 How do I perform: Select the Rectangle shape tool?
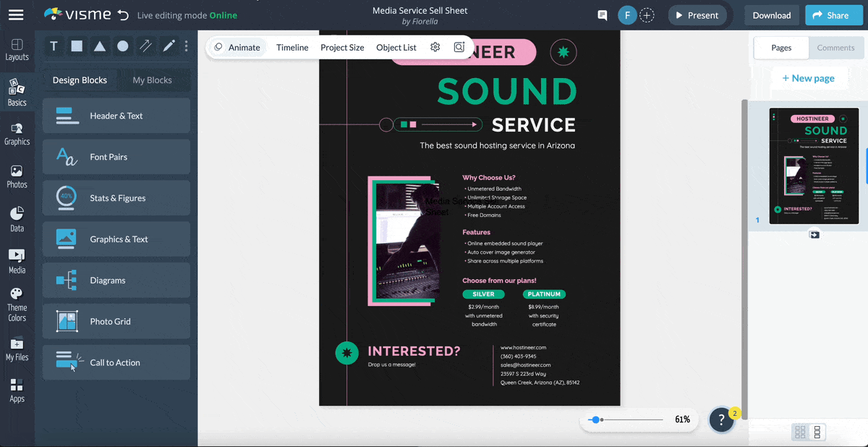pyautogui.click(x=77, y=46)
